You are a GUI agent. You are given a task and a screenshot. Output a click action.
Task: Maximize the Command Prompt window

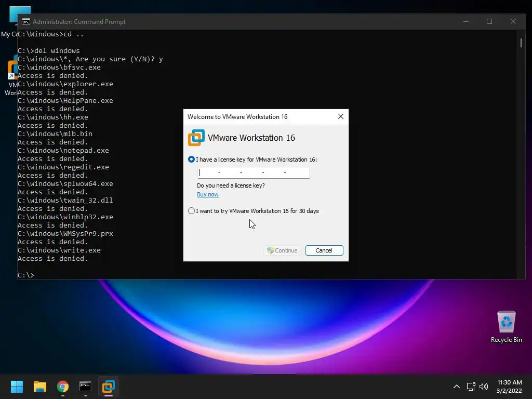tap(489, 21)
